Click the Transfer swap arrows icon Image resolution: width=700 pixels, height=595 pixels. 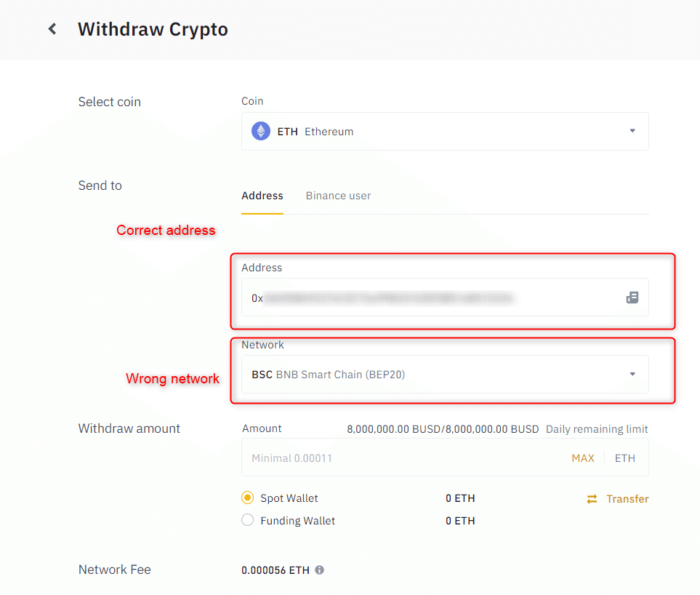click(x=592, y=499)
